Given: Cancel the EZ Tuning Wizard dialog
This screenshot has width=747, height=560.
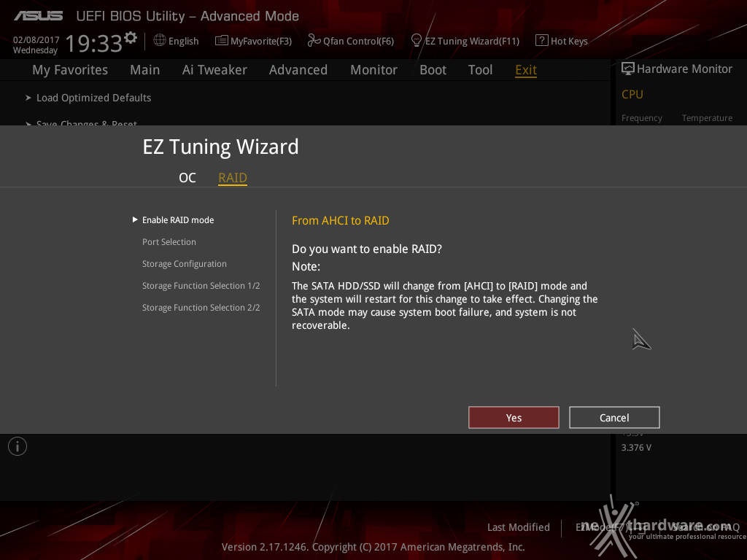Looking at the screenshot, I should coord(614,418).
